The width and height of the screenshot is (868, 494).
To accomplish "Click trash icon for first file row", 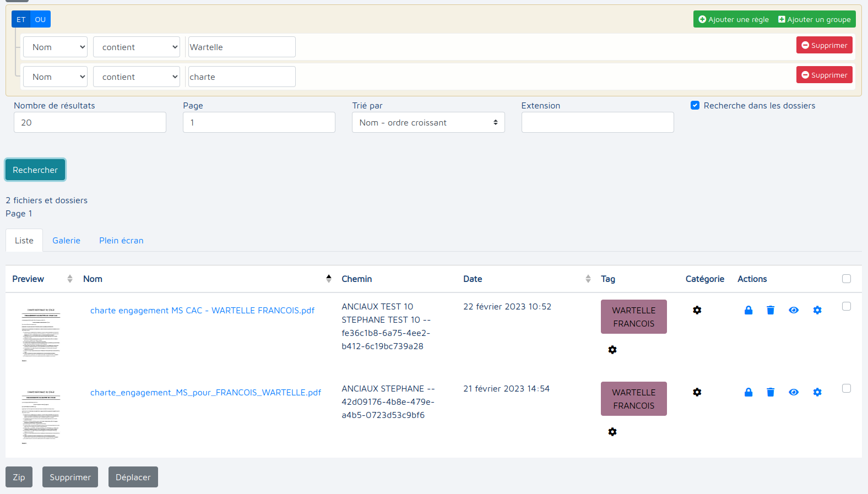I will click(771, 310).
